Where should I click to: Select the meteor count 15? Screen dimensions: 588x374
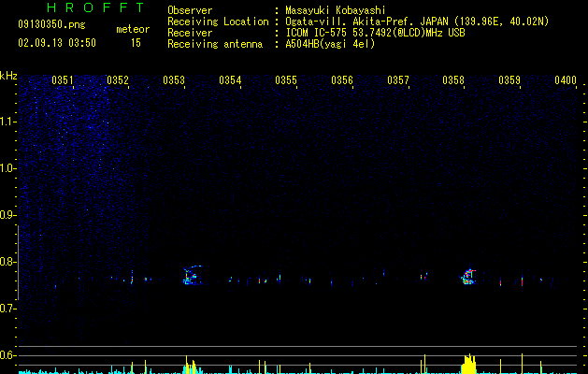(x=136, y=43)
